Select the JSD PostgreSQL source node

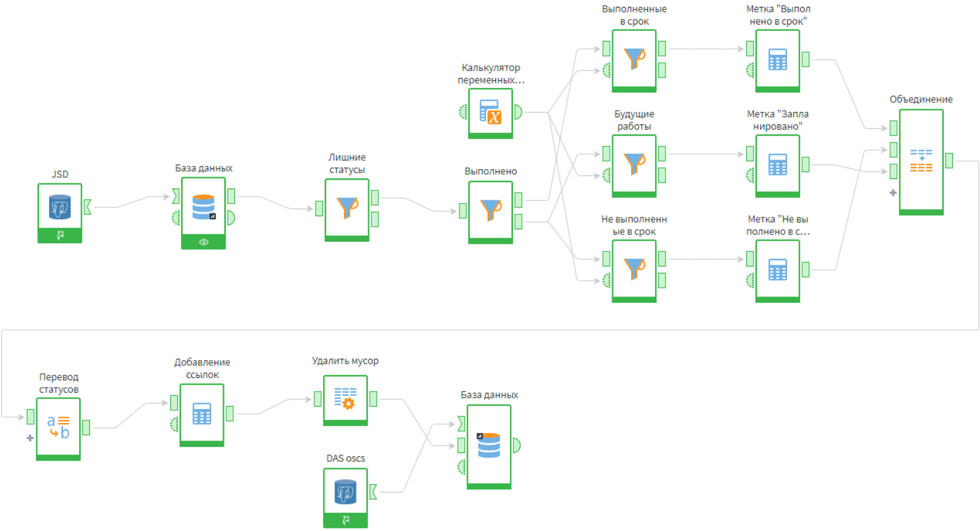tap(60, 212)
